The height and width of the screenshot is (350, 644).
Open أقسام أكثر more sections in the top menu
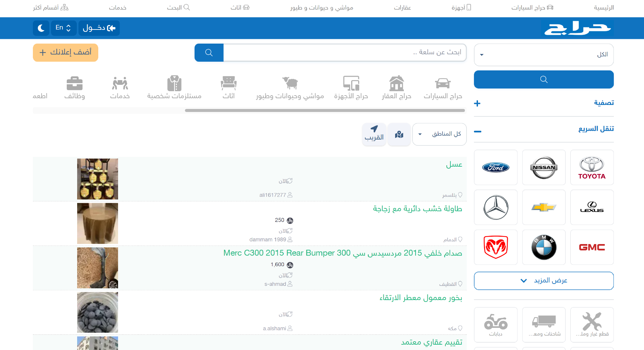[51, 8]
